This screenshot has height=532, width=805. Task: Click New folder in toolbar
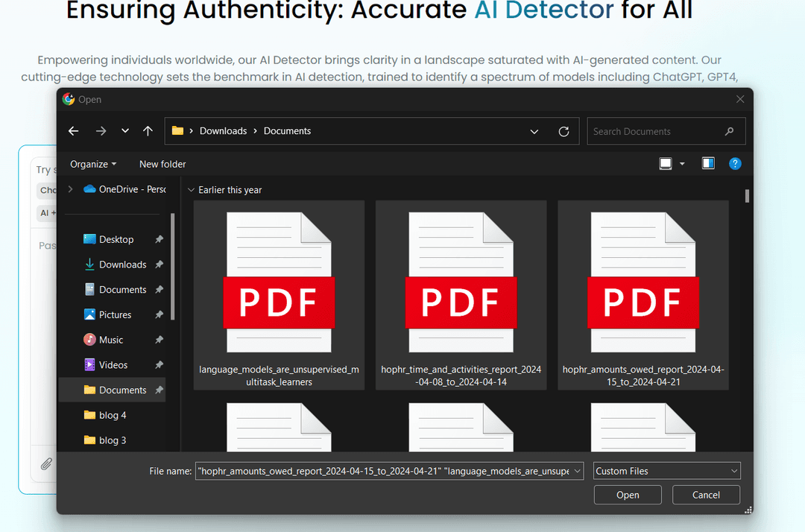(x=162, y=164)
